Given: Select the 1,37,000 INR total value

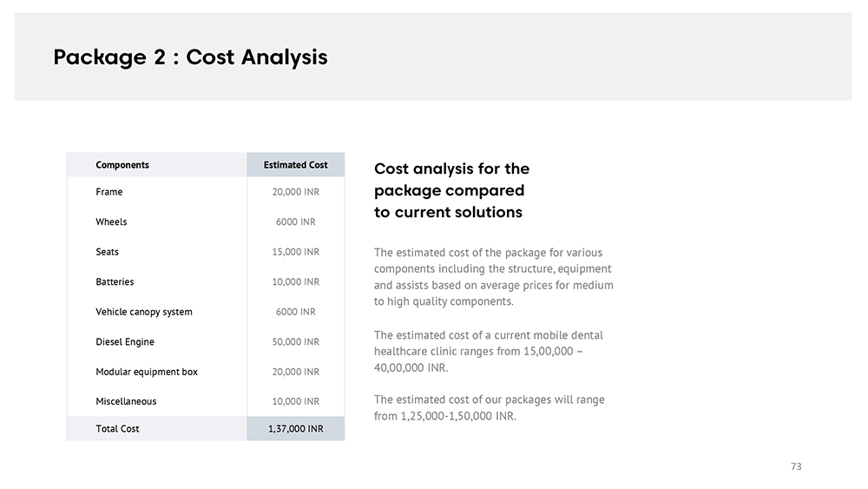Looking at the screenshot, I should (x=295, y=429).
